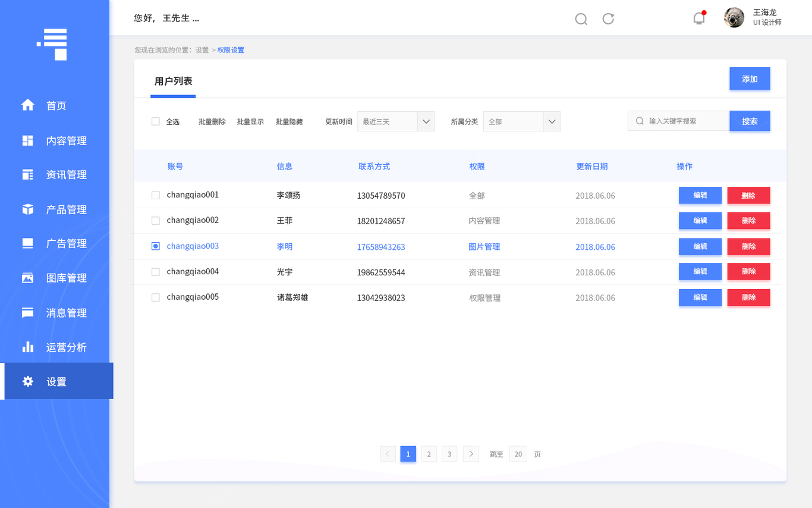Click the 广告管理 screen icon
Screen dimensions: 812x508
[x=28, y=243]
